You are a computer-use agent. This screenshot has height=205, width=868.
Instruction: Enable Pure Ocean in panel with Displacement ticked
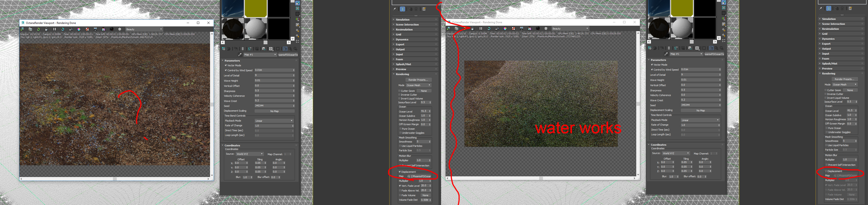(x=400, y=129)
